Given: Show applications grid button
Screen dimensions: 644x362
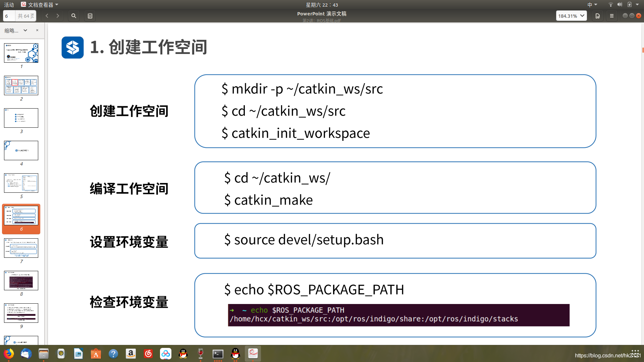Looking at the screenshot, I should pyautogui.click(x=635, y=353).
